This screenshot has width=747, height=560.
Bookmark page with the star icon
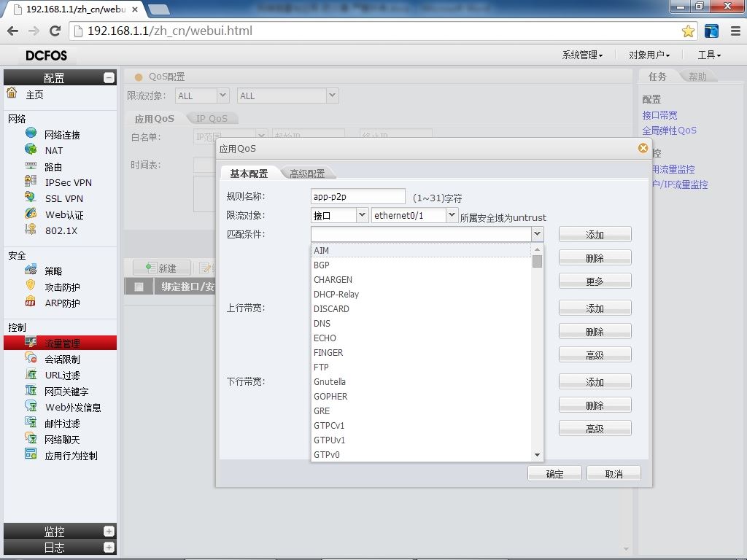[687, 31]
